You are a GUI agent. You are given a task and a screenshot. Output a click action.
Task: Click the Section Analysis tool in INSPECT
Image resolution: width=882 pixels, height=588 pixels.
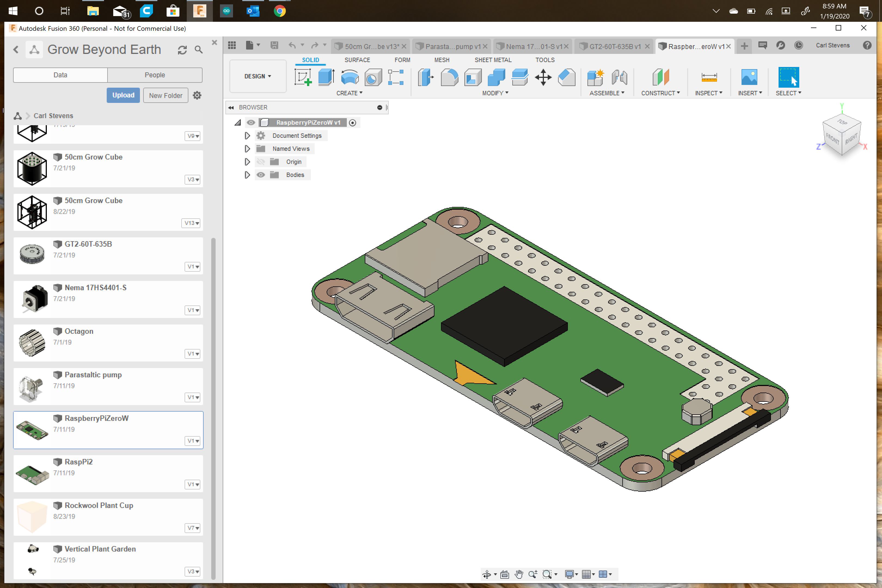click(708, 93)
